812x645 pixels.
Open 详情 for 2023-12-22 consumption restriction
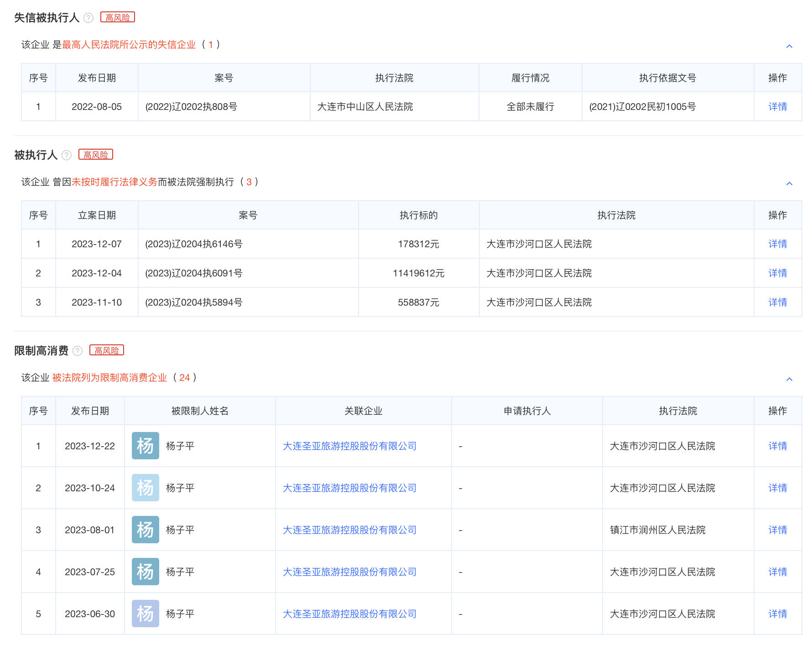(778, 446)
